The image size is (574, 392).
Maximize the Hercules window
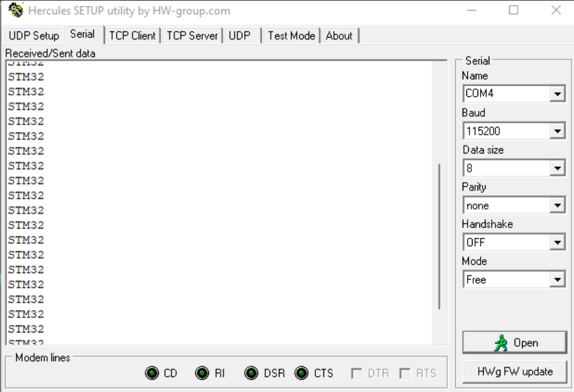(513, 11)
